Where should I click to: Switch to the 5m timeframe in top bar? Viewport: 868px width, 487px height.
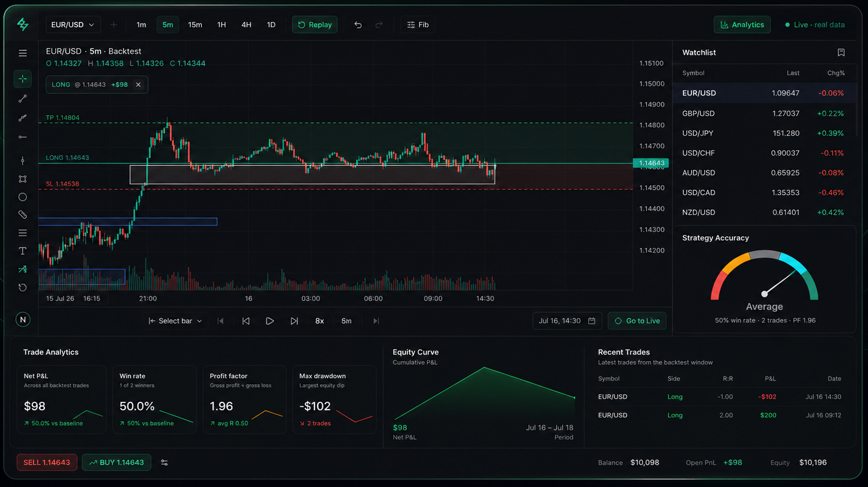click(168, 25)
